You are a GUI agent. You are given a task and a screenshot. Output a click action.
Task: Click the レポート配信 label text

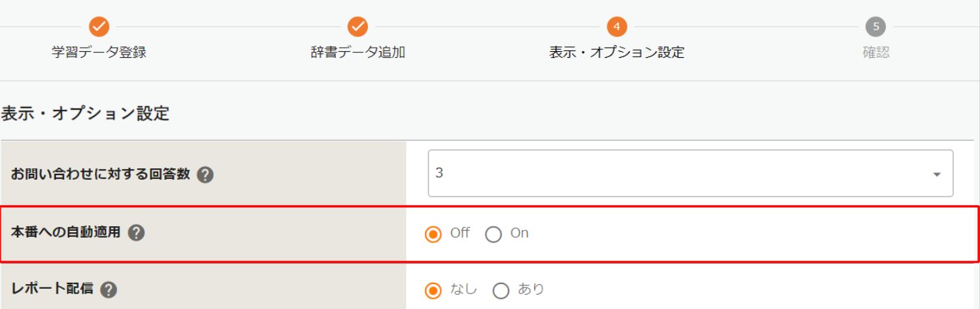tap(52, 289)
